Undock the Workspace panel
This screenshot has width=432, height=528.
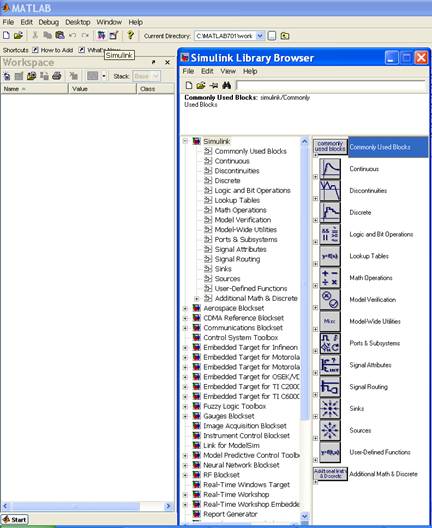[x=154, y=62]
